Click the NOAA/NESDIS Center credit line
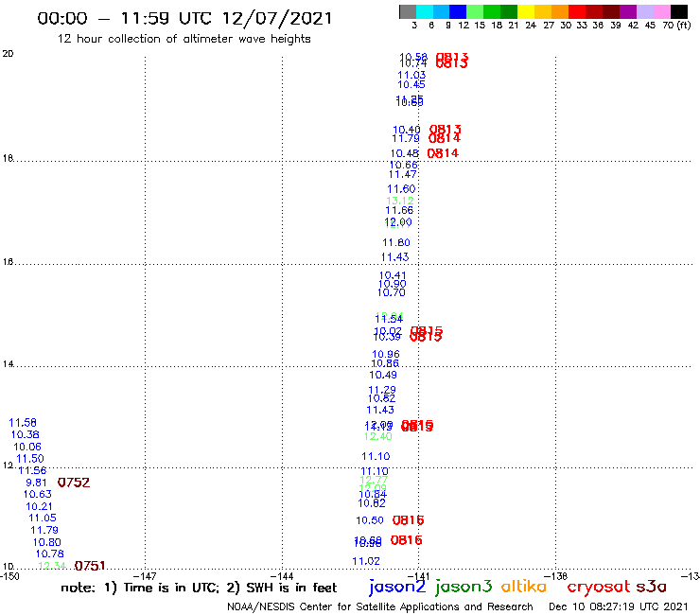This screenshot has height=615, width=700. click(x=380, y=606)
